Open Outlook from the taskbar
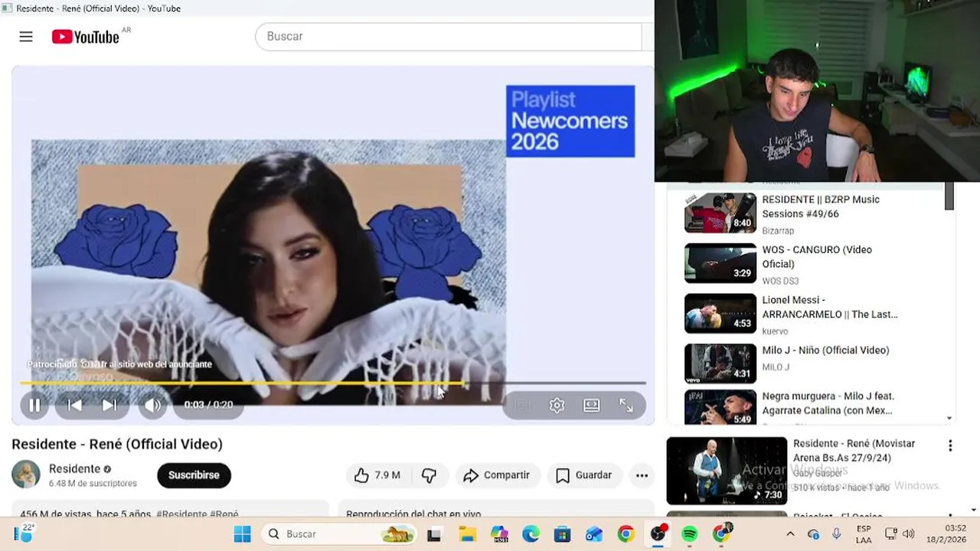The image size is (980, 551). (594, 534)
